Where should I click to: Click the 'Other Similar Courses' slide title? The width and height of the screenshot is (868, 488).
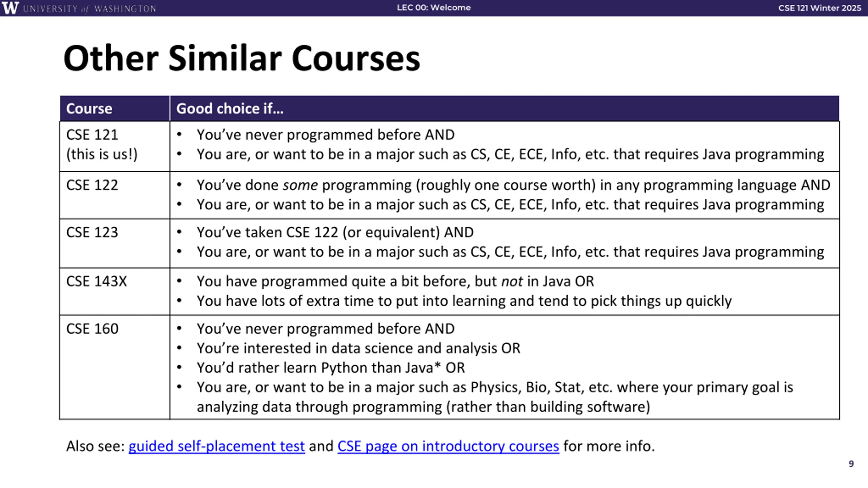click(242, 58)
